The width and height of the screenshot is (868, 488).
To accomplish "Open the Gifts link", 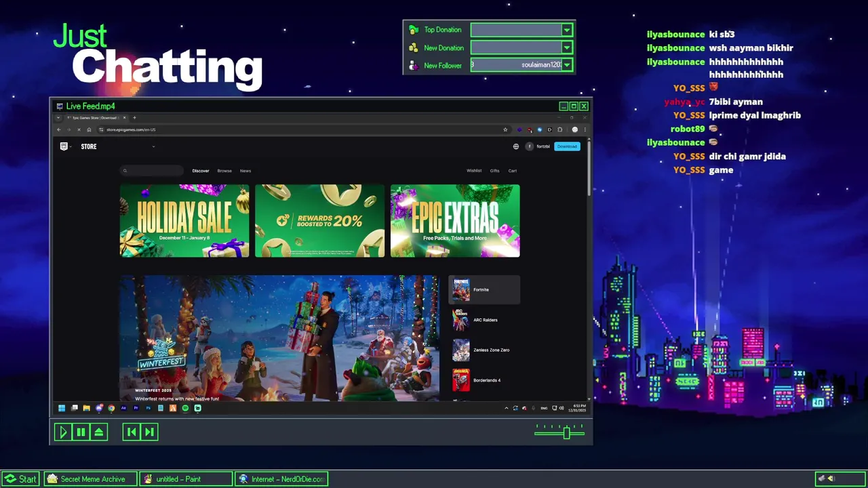I will [x=495, y=171].
